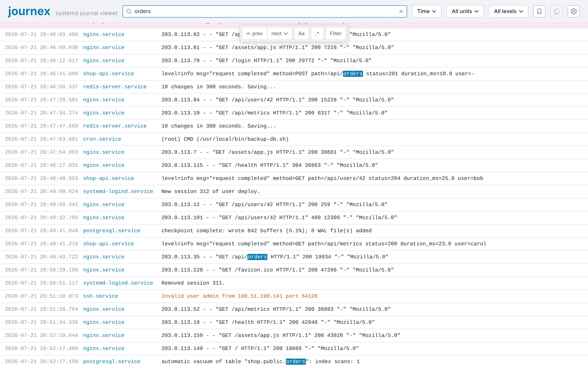Screen dimensions: 588x368
Task: Click ssh.service unit link
Action: [x=100, y=296]
